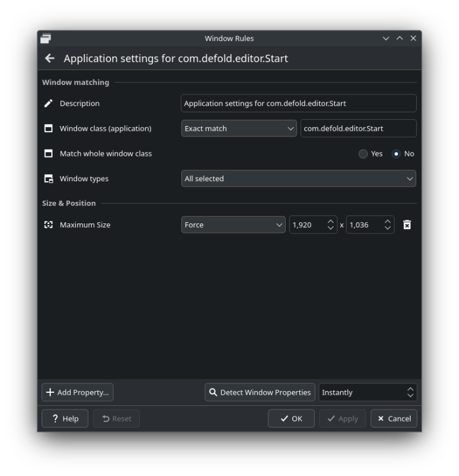Click the Reset button

[116, 418]
